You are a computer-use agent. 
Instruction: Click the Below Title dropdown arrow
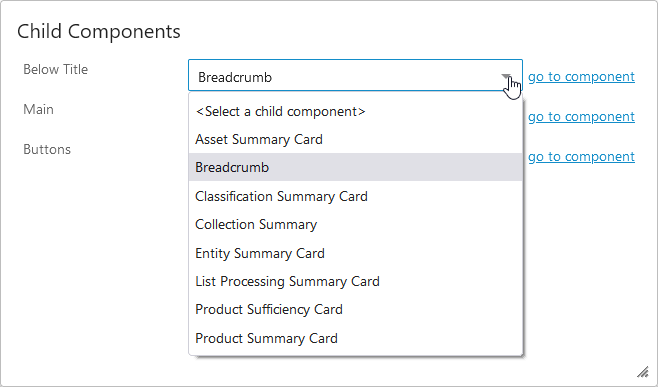(506, 77)
